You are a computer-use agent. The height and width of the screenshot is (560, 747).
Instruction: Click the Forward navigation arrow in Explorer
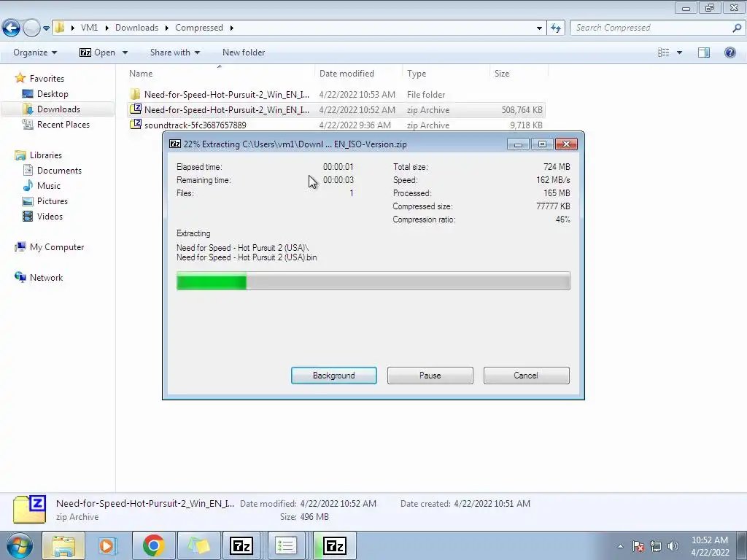click(x=31, y=28)
